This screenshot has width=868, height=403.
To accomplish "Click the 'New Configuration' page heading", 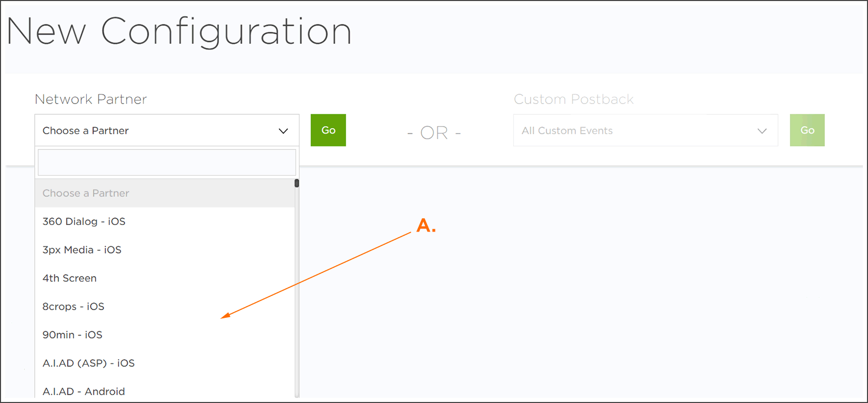I will pos(179,32).
